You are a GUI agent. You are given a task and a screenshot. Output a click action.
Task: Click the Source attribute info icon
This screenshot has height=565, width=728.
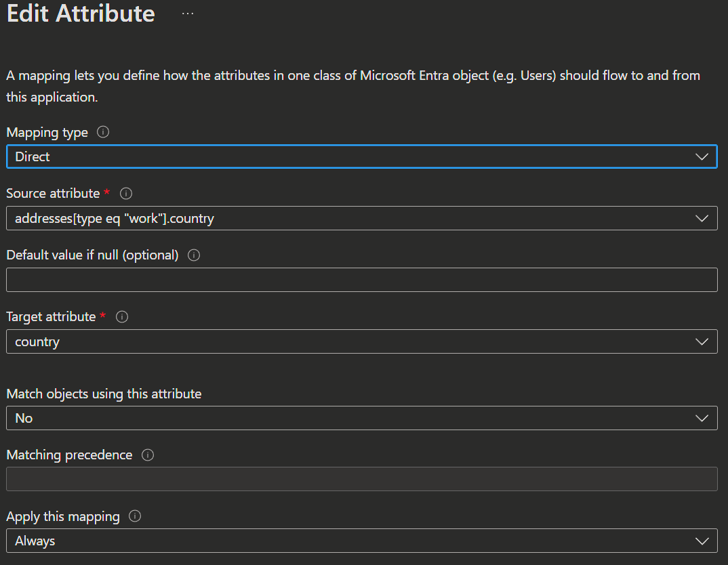126,194
